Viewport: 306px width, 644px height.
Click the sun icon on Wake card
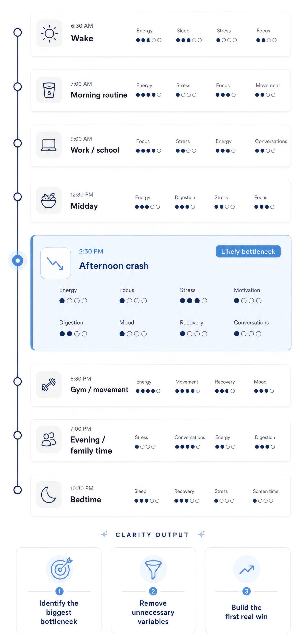pyautogui.click(x=49, y=33)
